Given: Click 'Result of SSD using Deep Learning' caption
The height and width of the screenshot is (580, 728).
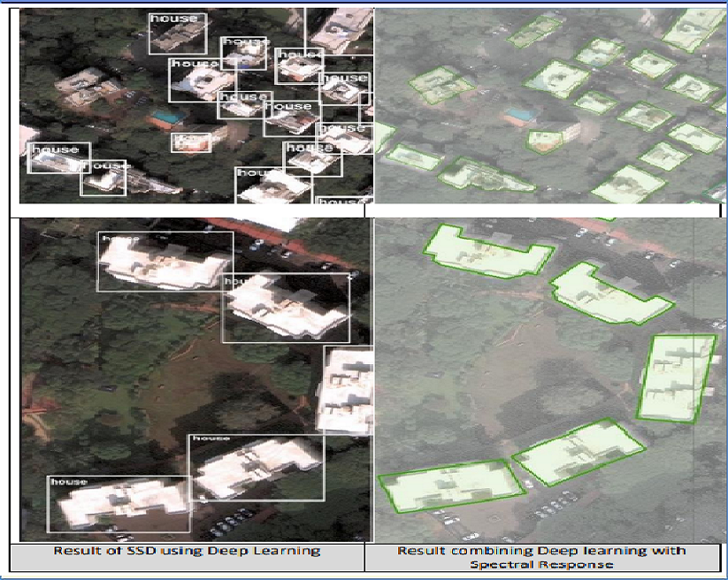Looking at the screenshot, I should click(186, 549).
